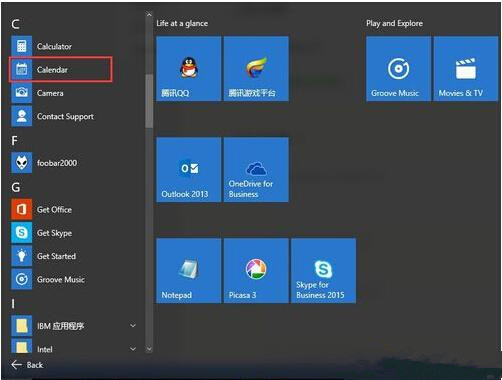502x380 pixels.
Task: Click the foobar2000 text label
Action: tap(57, 163)
